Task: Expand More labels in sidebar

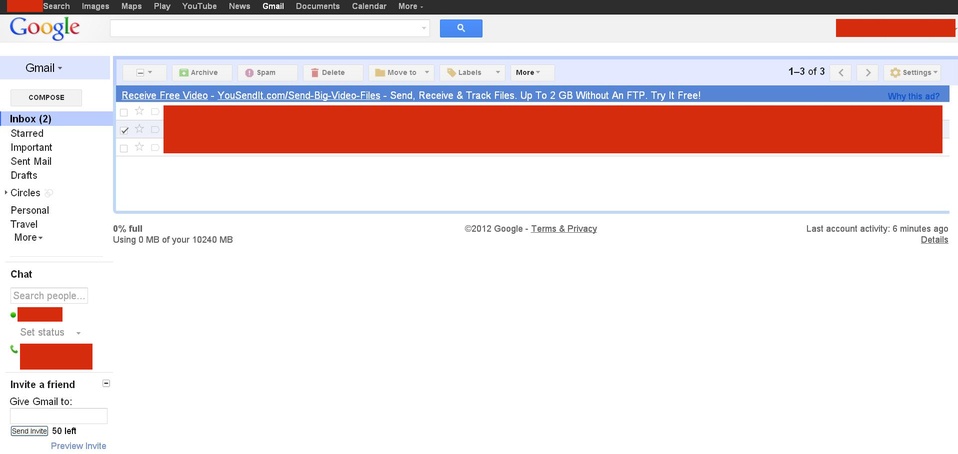Action: click(28, 238)
